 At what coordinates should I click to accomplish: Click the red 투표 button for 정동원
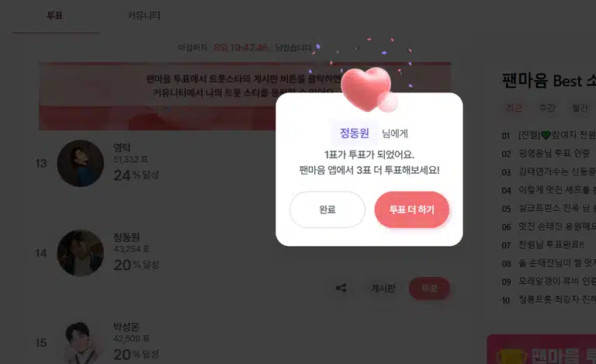click(x=429, y=289)
